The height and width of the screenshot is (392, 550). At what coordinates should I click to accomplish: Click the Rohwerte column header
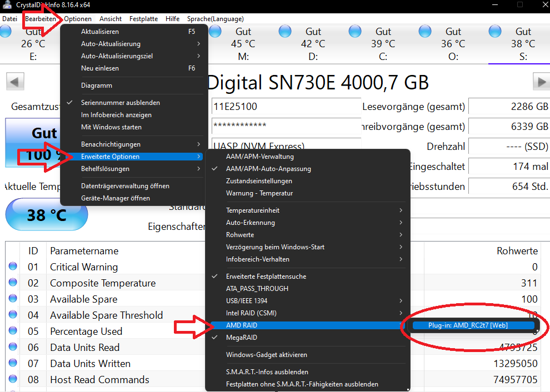(x=517, y=251)
